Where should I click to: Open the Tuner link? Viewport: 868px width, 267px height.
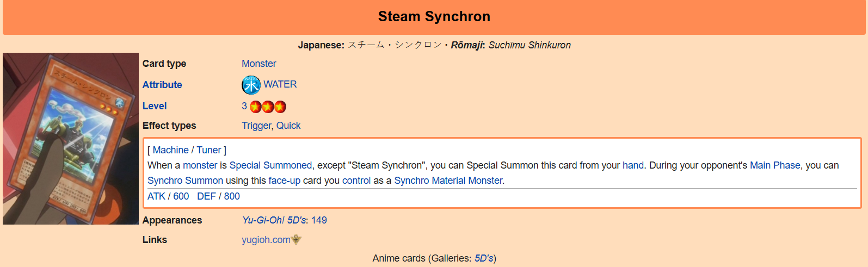tap(209, 150)
